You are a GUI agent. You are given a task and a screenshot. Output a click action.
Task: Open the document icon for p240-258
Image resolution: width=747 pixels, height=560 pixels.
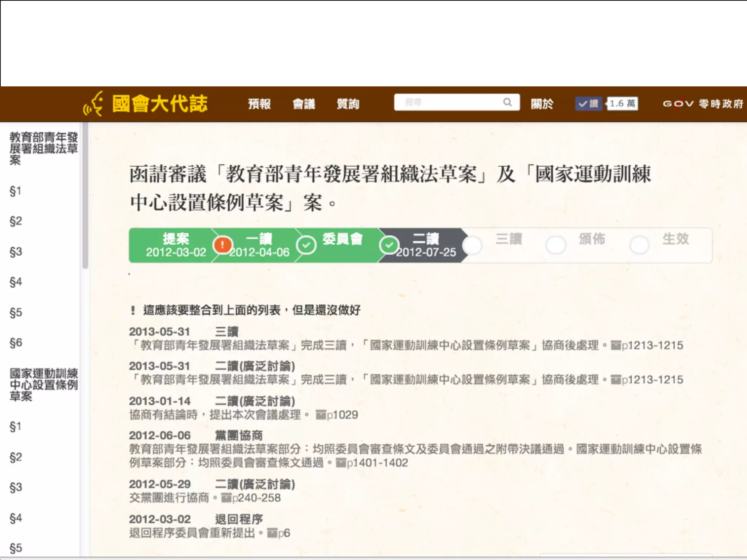coord(227,498)
